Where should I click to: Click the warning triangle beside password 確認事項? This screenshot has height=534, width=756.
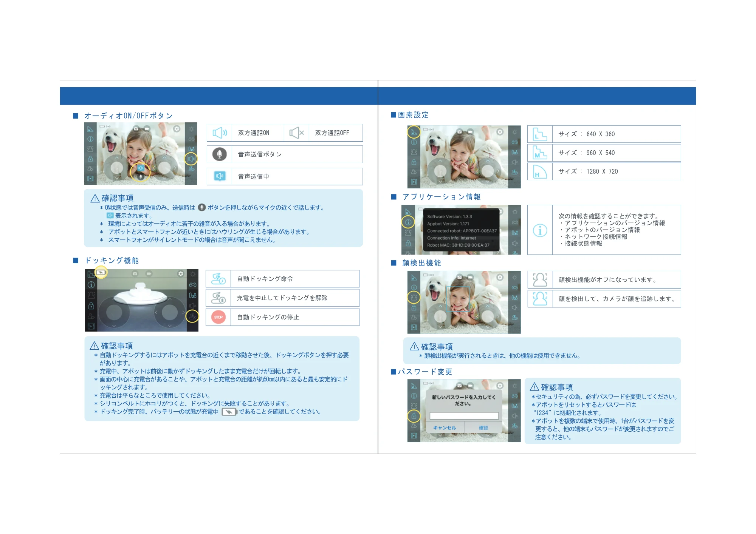tap(534, 387)
